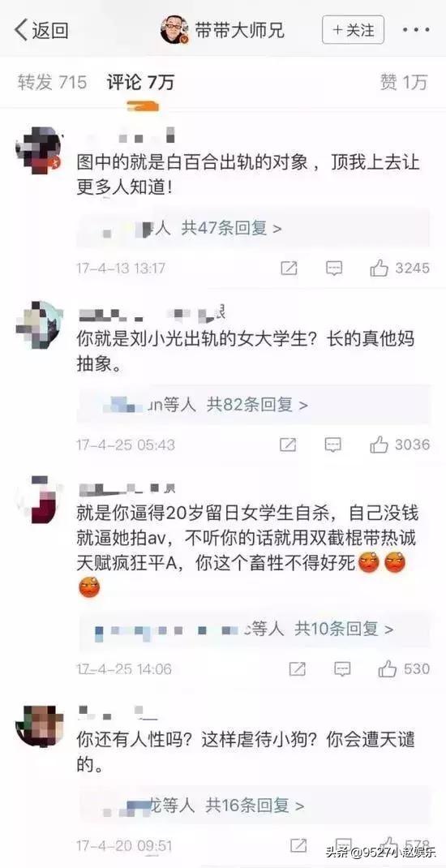Expand the 共16条回复 replies
446x868 pixels.
(x=254, y=806)
